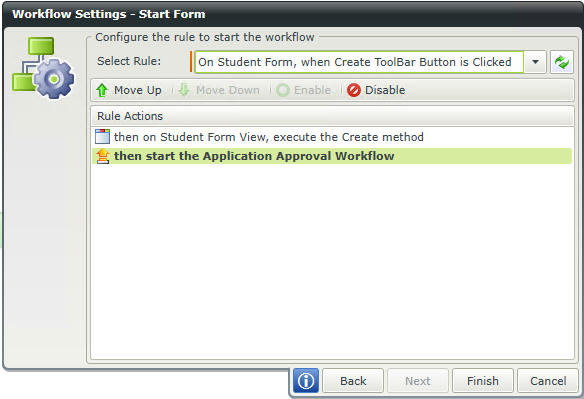Go Back to the previous wizard step

tap(353, 381)
